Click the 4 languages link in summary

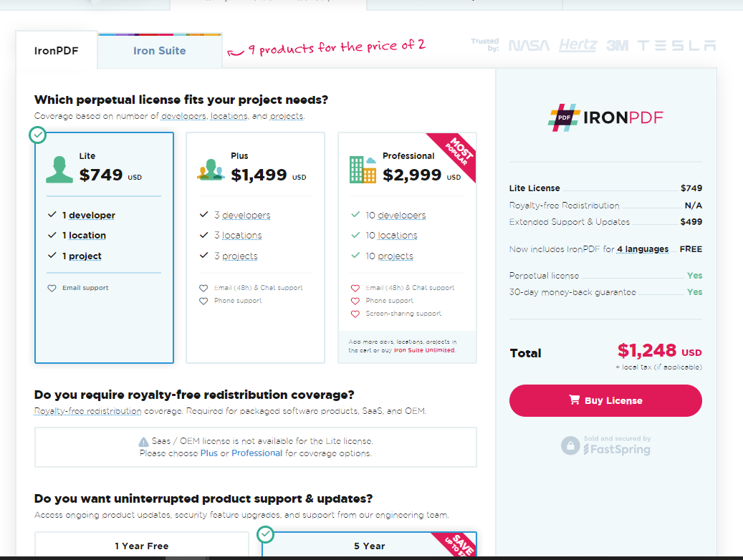pos(643,249)
